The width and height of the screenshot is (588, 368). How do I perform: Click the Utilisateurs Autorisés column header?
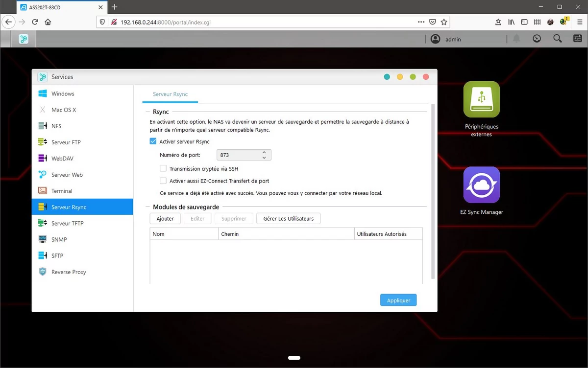tap(388, 234)
